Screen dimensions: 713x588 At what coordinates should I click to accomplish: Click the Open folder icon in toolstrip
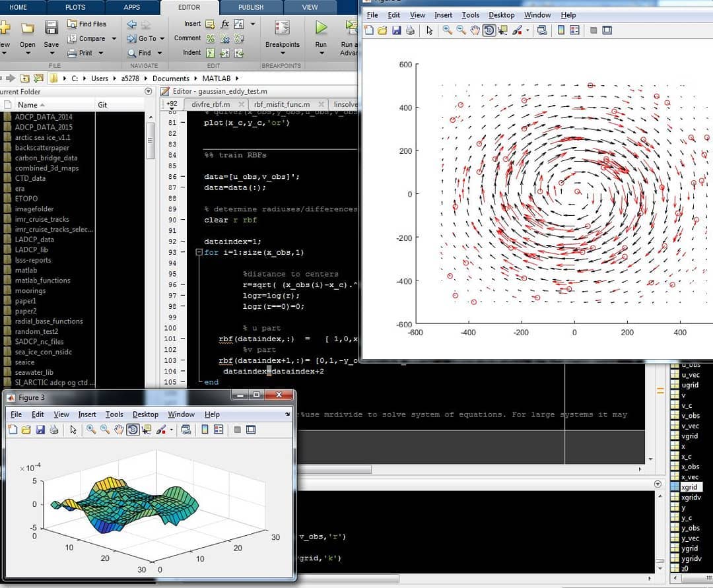pos(27,28)
